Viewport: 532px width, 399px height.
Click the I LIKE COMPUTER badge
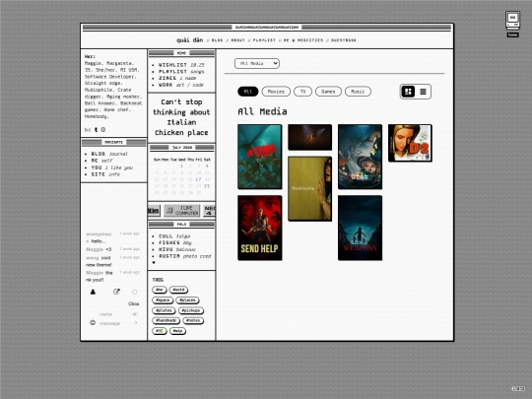[182, 211]
